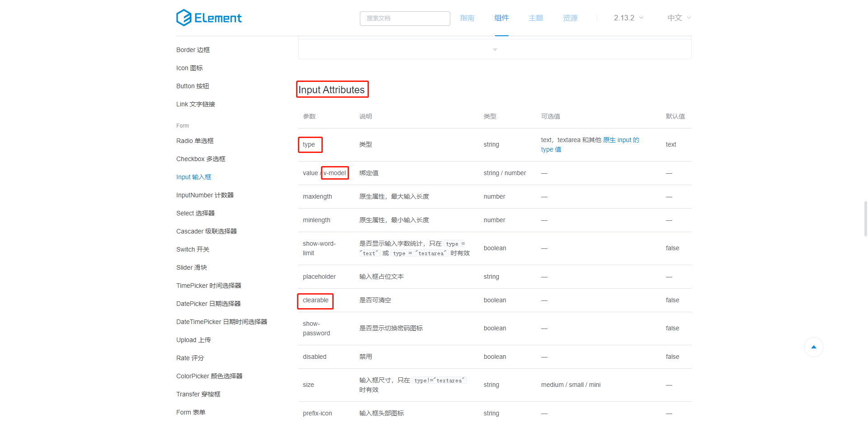Click the 参数 column header
Viewport: 868px width, 424px height.
(x=309, y=116)
